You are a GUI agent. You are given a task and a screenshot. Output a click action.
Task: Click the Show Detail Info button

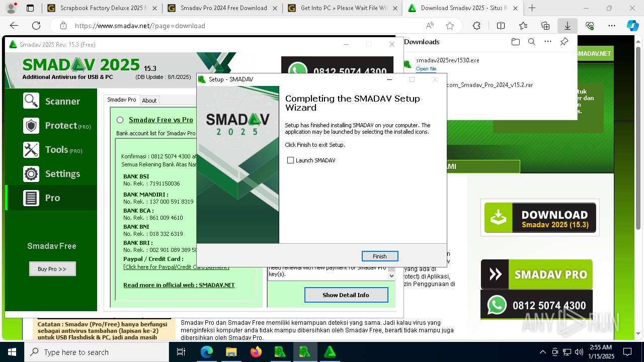[x=346, y=295]
